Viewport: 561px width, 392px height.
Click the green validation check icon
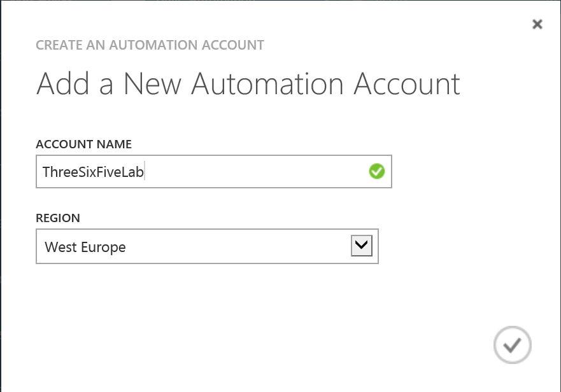coord(377,171)
